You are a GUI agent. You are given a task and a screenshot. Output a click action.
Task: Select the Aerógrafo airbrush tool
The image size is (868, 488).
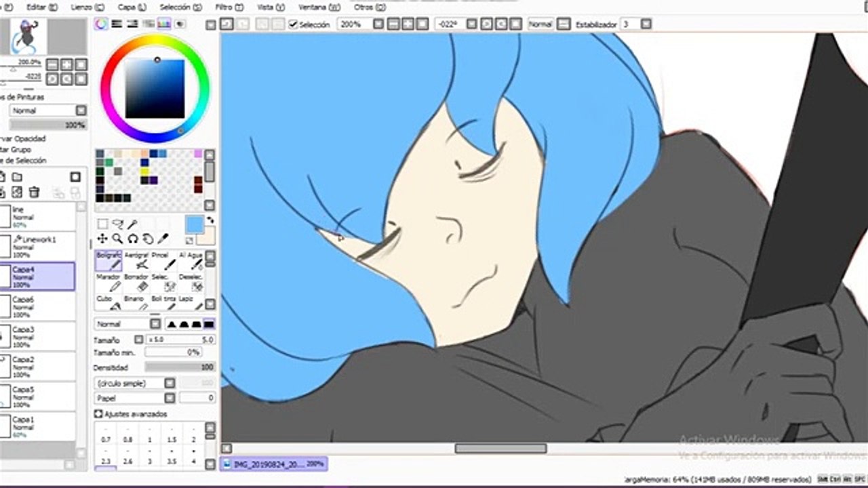[x=136, y=260]
